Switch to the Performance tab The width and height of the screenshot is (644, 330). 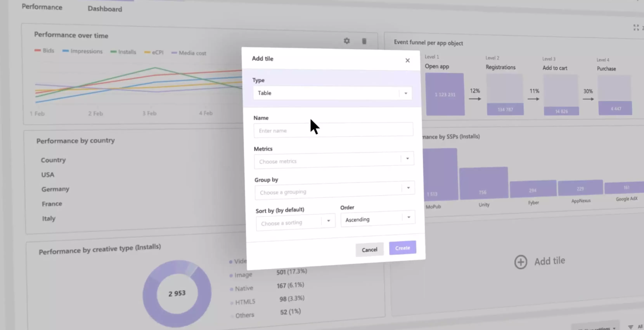click(42, 7)
